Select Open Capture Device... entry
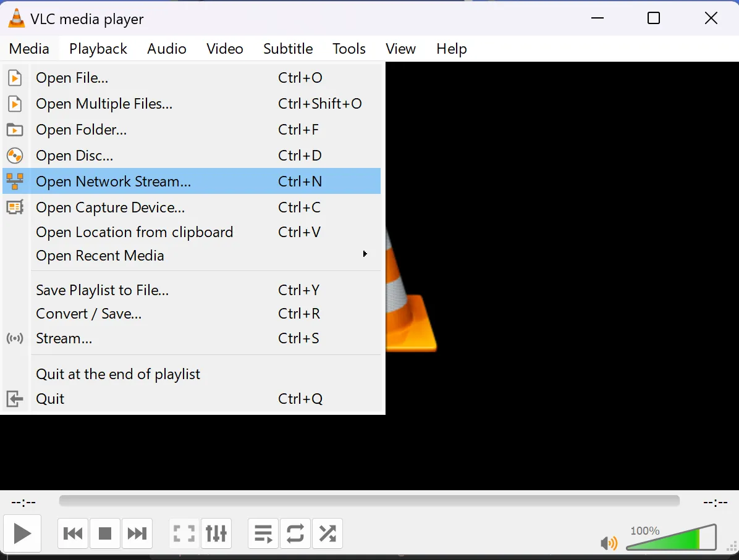The height and width of the screenshot is (560, 739). [192, 207]
